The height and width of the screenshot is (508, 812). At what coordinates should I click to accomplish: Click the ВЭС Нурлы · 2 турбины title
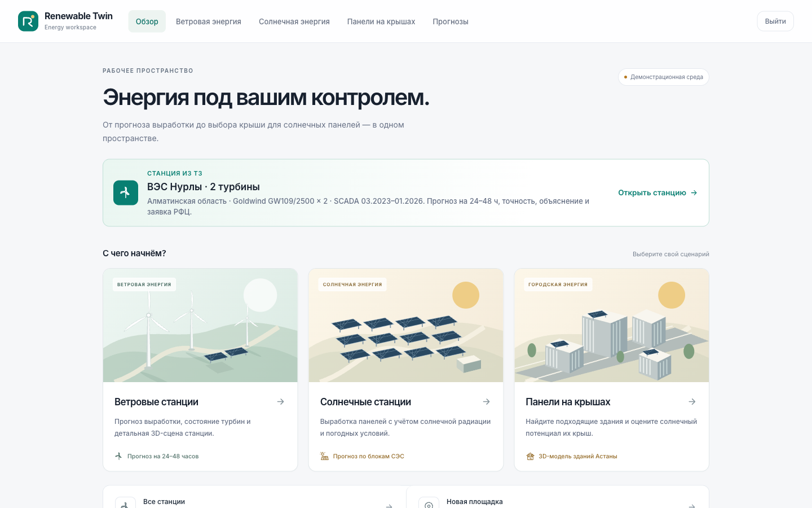tap(204, 187)
